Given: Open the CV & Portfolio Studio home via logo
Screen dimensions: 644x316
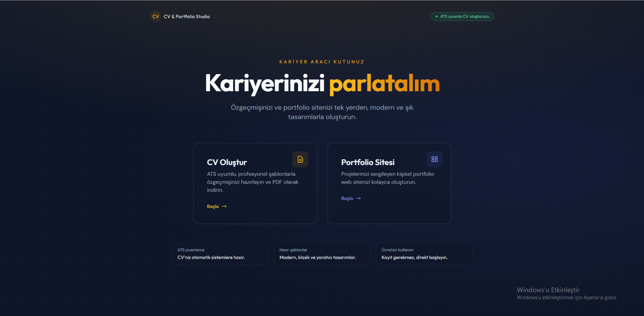Looking at the screenshot, I should [x=155, y=16].
